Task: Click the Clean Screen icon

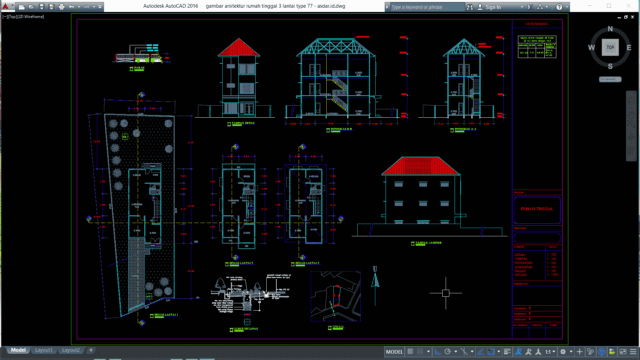Action: tap(623, 351)
